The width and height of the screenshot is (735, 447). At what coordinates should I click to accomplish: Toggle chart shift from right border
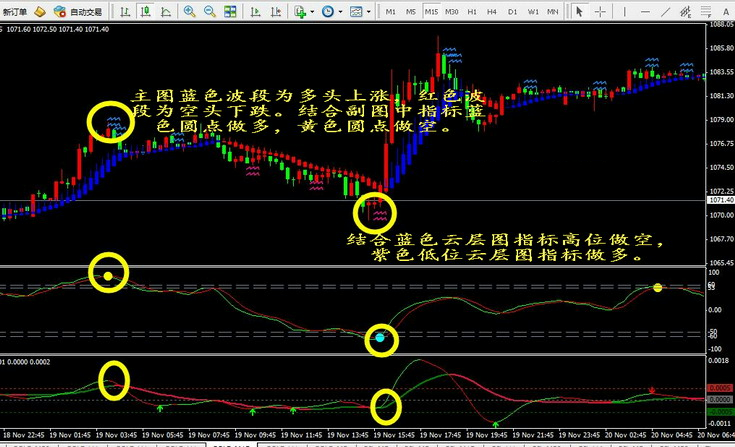(276, 11)
